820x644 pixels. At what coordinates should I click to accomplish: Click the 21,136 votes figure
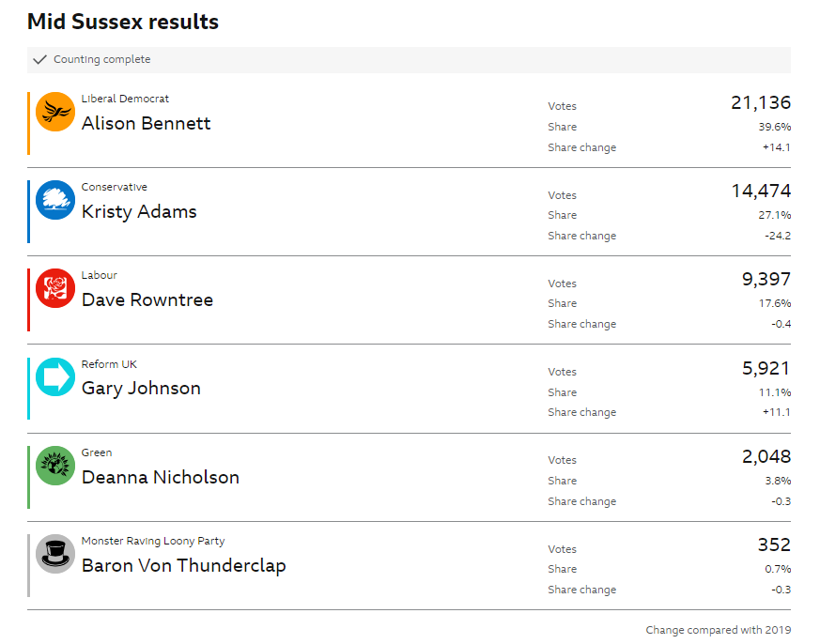pos(761,103)
